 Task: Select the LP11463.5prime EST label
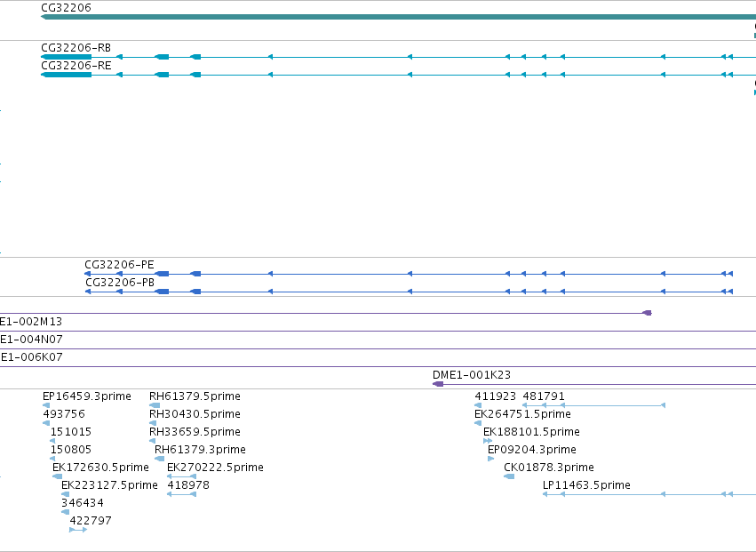pyautogui.click(x=586, y=485)
